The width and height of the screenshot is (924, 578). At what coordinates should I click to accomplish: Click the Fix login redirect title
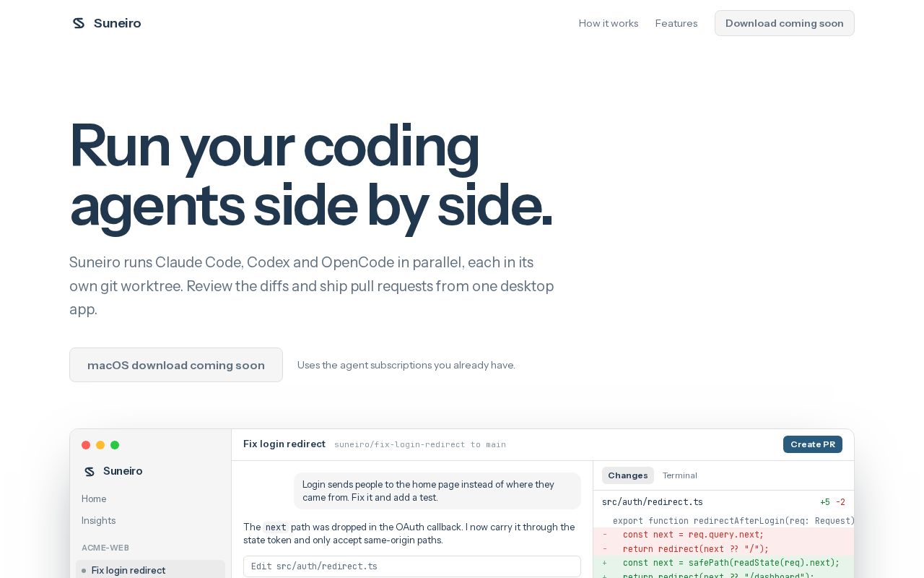tap(284, 444)
